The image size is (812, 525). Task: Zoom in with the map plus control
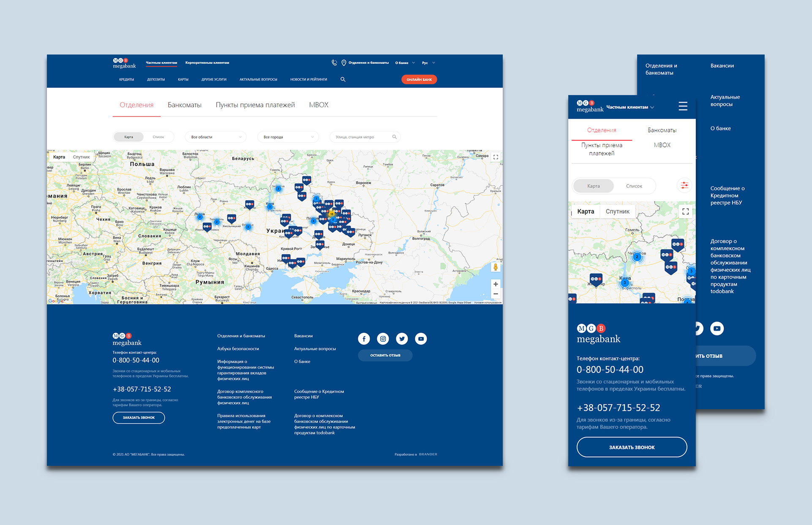496,284
